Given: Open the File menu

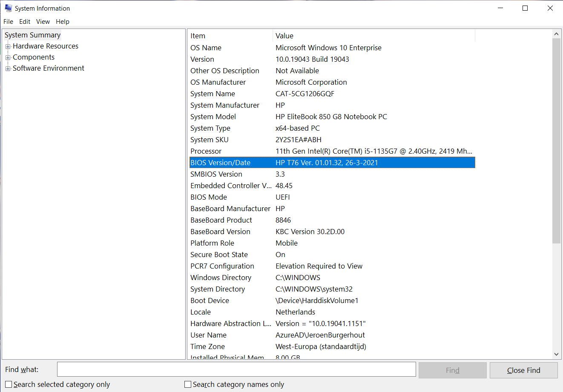Looking at the screenshot, I should point(8,22).
